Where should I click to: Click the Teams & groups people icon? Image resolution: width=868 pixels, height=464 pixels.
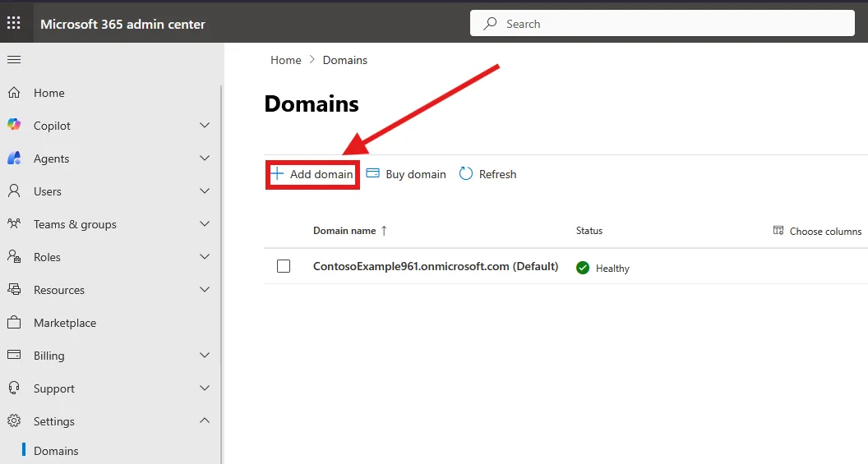(14, 223)
